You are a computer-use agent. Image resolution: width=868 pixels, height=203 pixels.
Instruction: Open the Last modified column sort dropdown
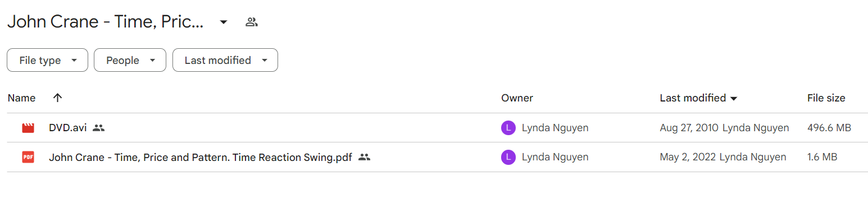click(x=734, y=99)
